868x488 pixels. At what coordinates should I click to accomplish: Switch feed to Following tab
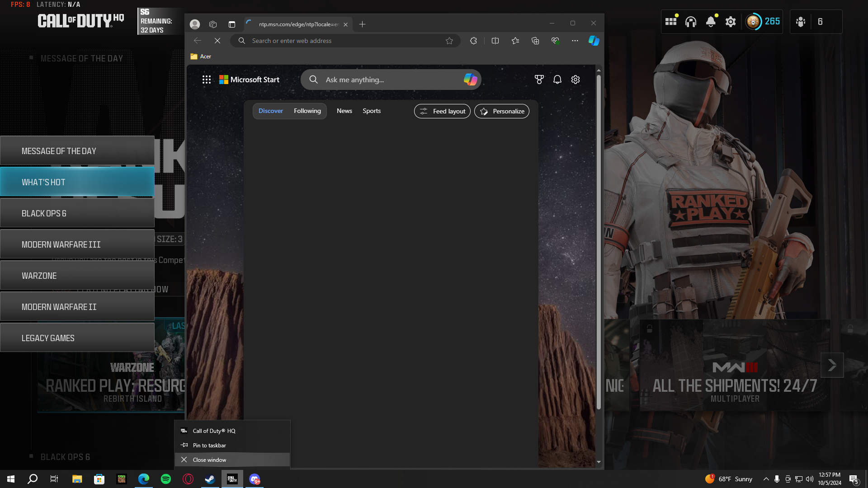(x=307, y=111)
